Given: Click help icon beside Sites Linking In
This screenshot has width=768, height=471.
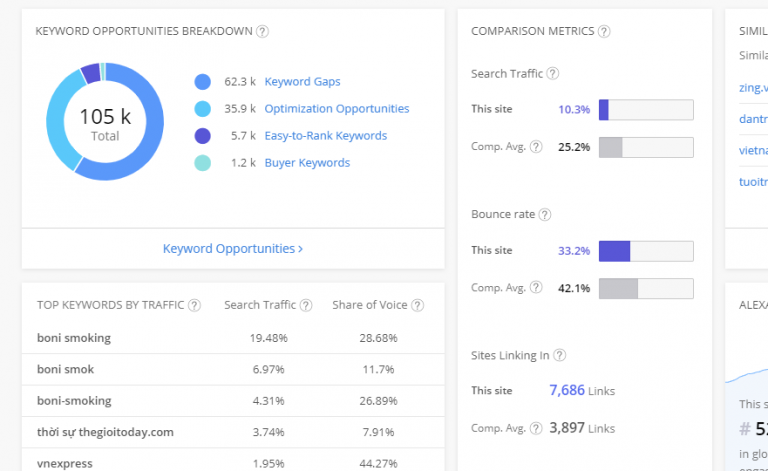Looking at the screenshot, I should point(560,355).
